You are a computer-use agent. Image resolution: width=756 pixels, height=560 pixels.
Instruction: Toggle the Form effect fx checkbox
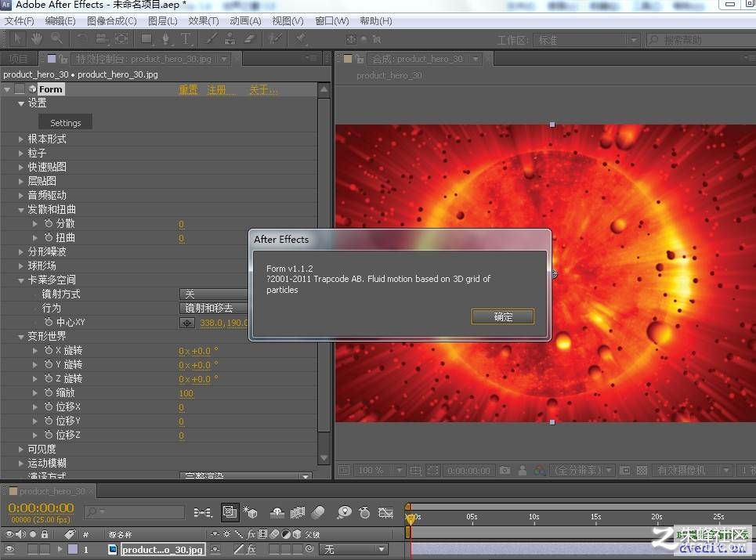(20, 89)
